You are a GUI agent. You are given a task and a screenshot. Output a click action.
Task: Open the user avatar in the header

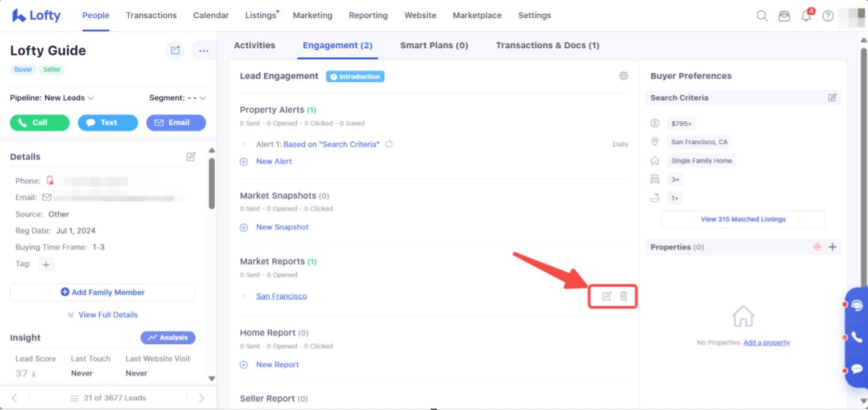click(x=852, y=16)
